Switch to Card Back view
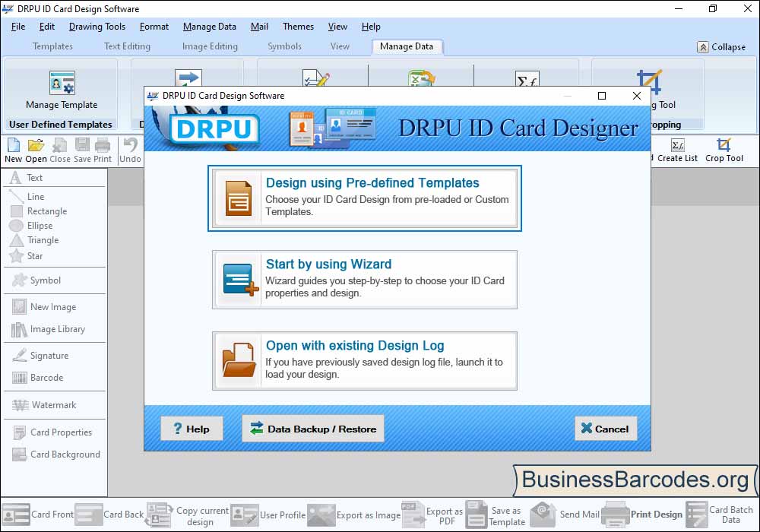Image resolution: width=760 pixels, height=532 pixels. (x=109, y=515)
